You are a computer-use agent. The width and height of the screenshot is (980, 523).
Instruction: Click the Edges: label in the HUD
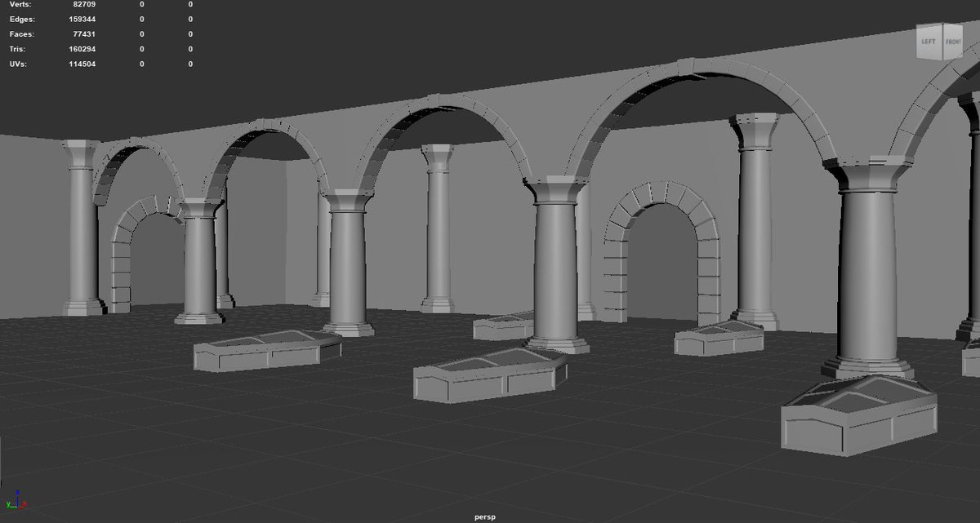coord(22,20)
